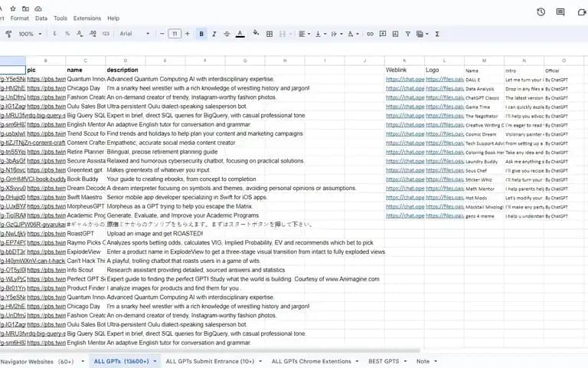
Task: Open version history clock icon
Action: tap(541, 12)
